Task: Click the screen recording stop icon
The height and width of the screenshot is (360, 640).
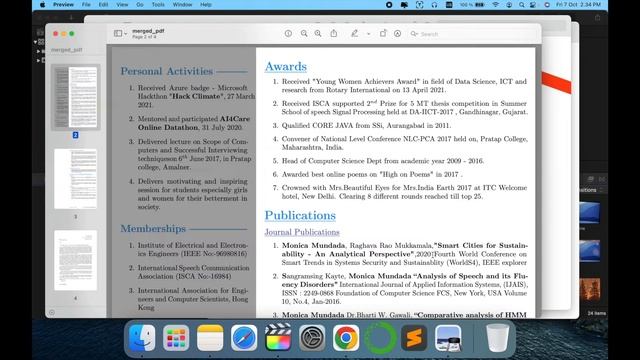Action: click(389, 4)
